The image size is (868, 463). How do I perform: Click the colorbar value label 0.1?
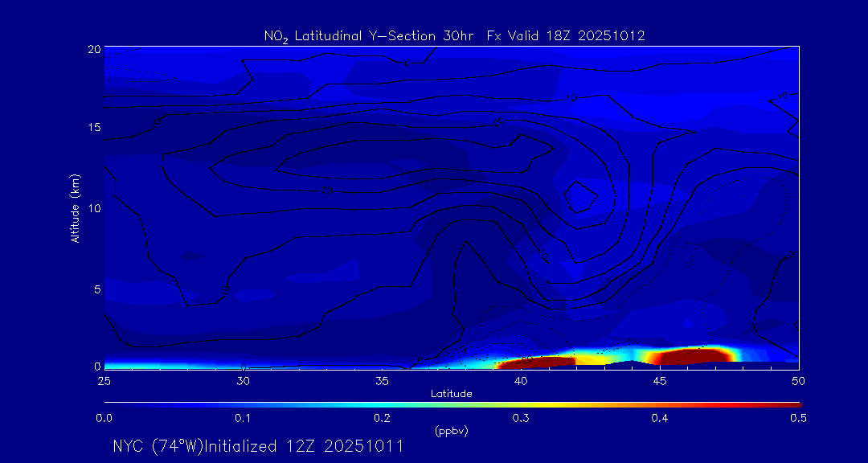pos(243,419)
